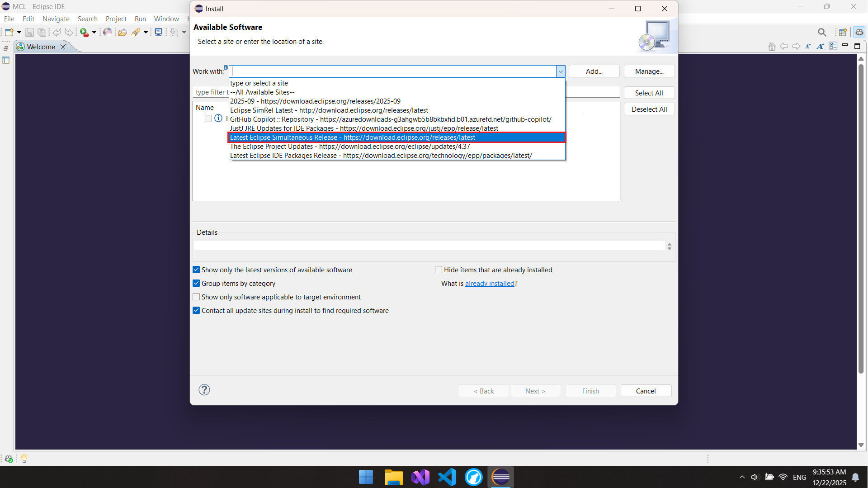Screen dimensions: 868x488
Task: Switch to the Welcome tab
Action: pos(41,47)
